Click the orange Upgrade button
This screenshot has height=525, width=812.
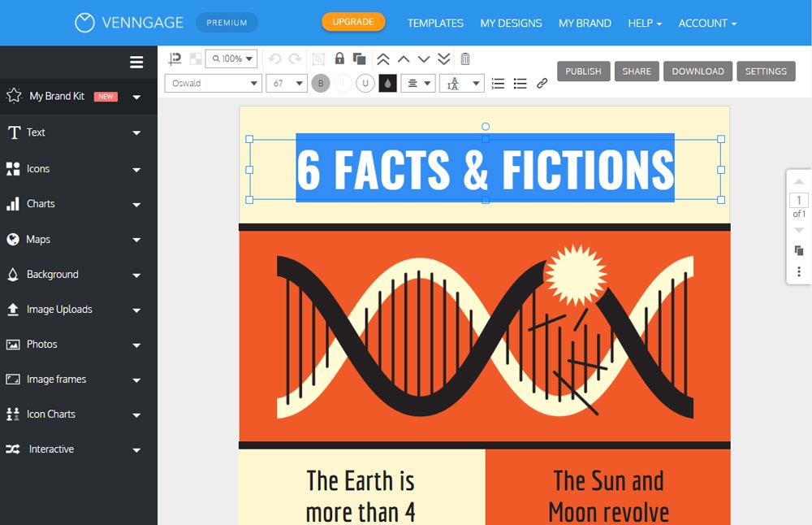[353, 22]
